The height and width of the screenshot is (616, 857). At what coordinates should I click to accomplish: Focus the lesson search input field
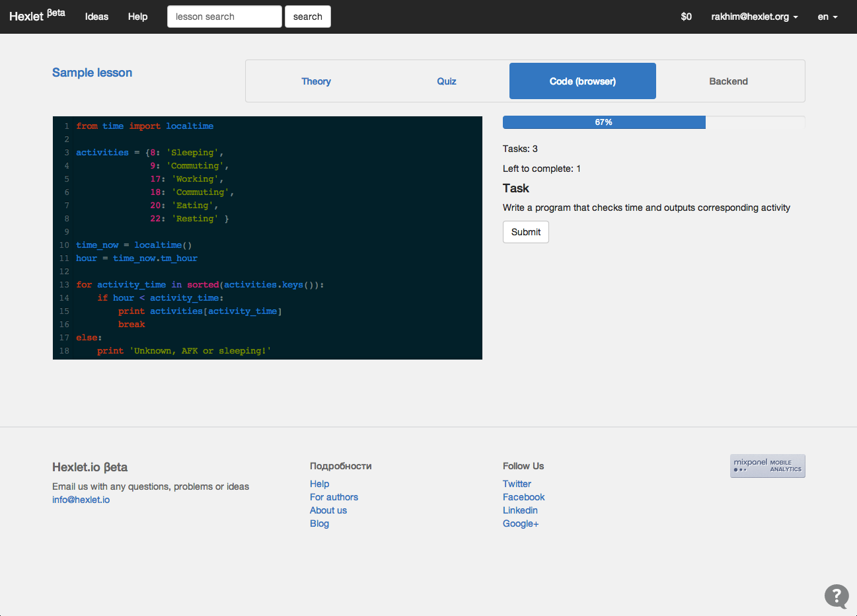coord(225,17)
